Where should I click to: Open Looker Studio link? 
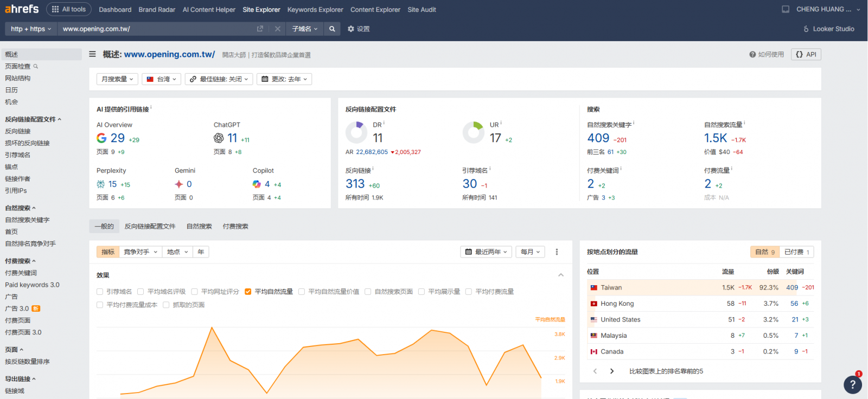tap(828, 29)
